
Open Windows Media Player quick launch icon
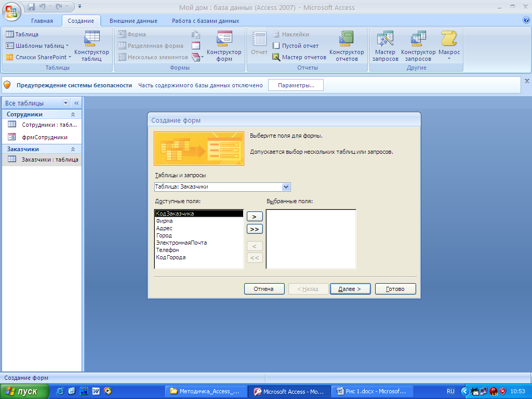tap(108, 391)
